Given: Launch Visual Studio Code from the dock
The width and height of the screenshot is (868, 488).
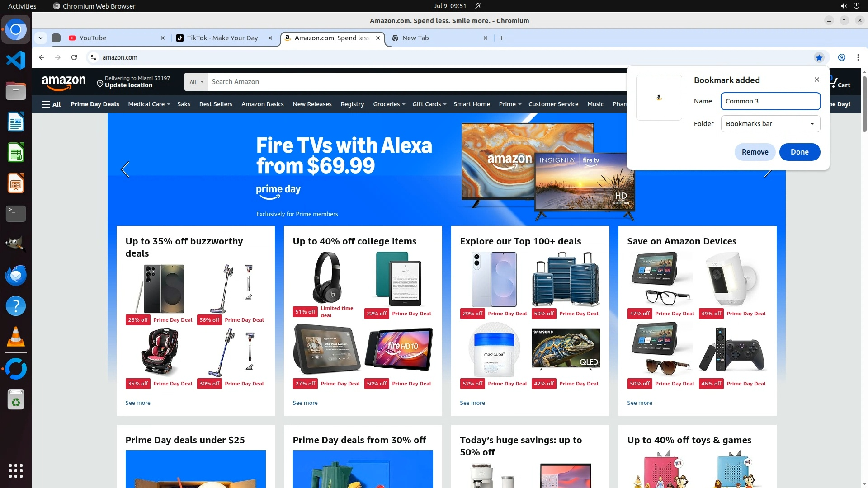Looking at the screenshot, I should (16, 60).
